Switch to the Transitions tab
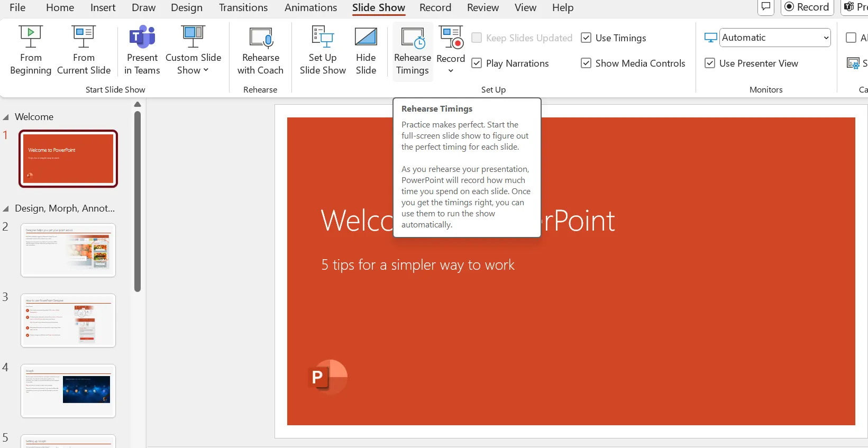This screenshot has height=448, width=868. click(x=243, y=7)
